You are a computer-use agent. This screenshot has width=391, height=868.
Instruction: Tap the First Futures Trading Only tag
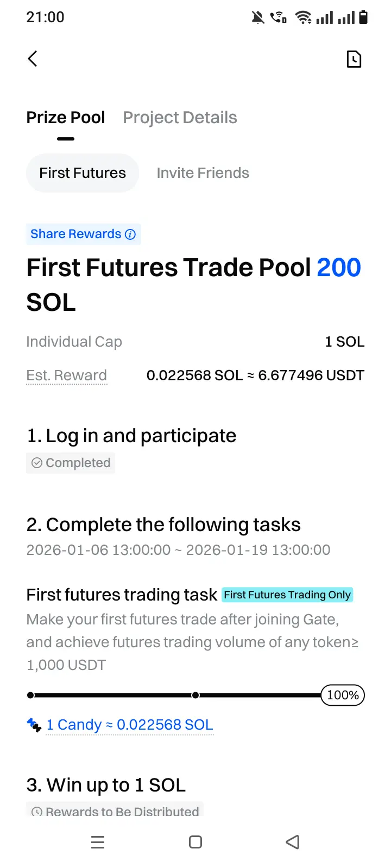pyautogui.click(x=287, y=595)
